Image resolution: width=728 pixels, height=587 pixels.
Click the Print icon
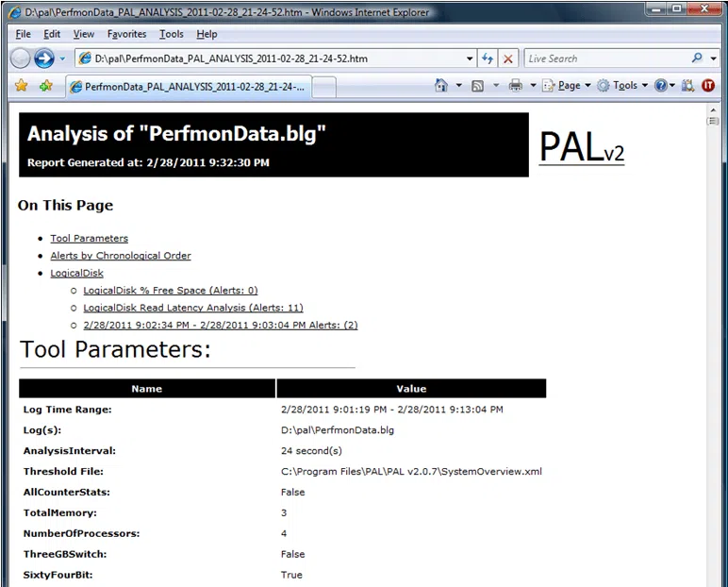(x=516, y=85)
